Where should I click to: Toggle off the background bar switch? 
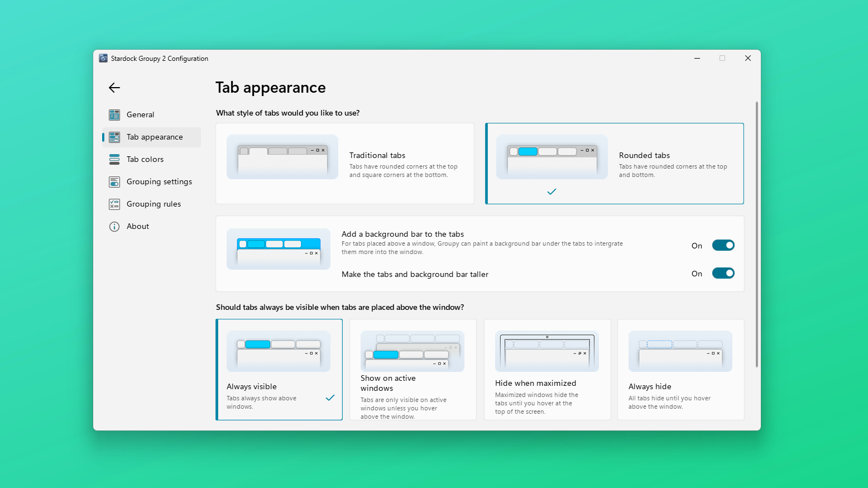pyautogui.click(x=723, y=246)
